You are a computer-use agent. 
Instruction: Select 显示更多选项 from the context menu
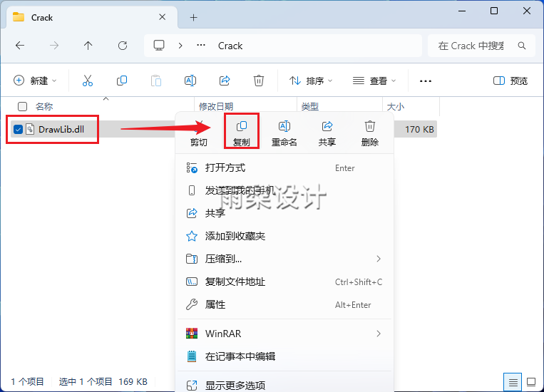pos(284,385)
